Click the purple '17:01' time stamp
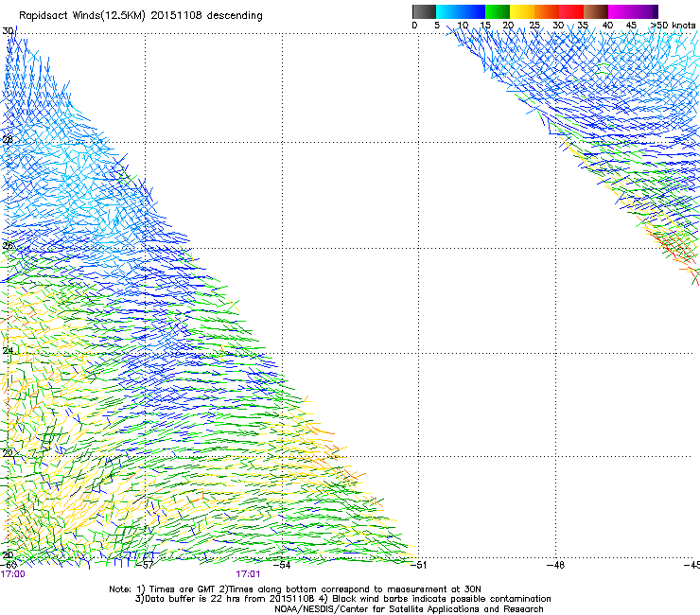The height and width of the screenshot is (615, 700). point(248,574)
